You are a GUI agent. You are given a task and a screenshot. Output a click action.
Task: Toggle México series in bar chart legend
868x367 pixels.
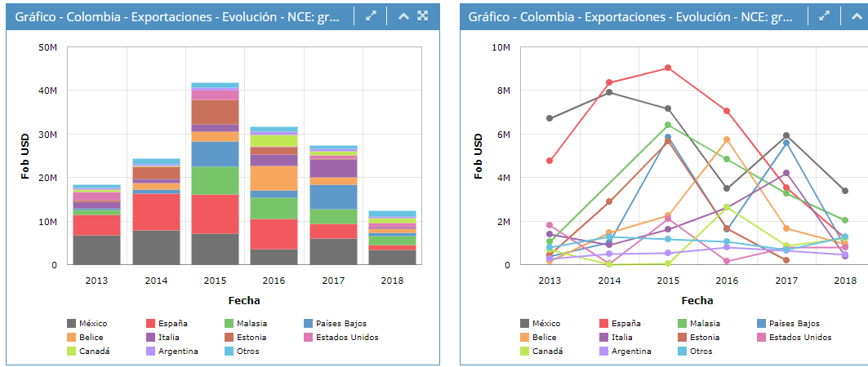click(x=86, y=324)
